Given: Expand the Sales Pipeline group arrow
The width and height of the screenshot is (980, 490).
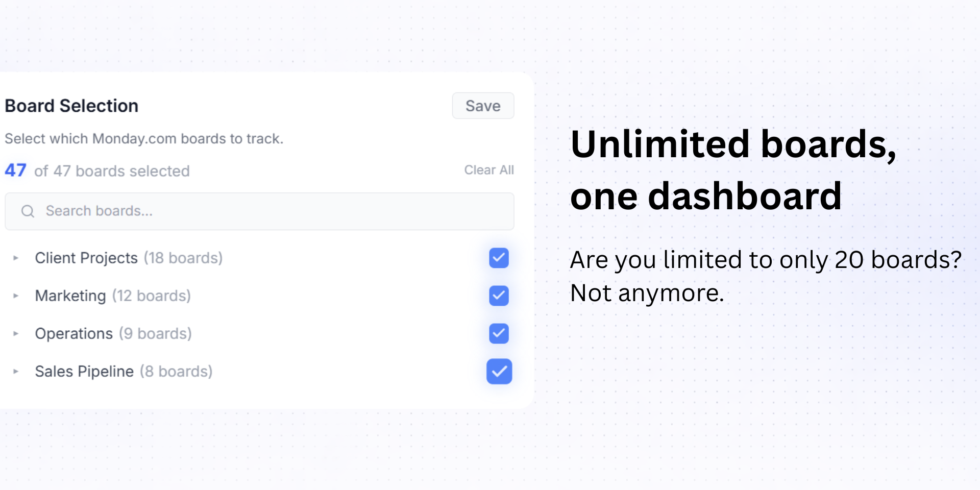Looking at the screenshot, I should [x=16, y=372].
